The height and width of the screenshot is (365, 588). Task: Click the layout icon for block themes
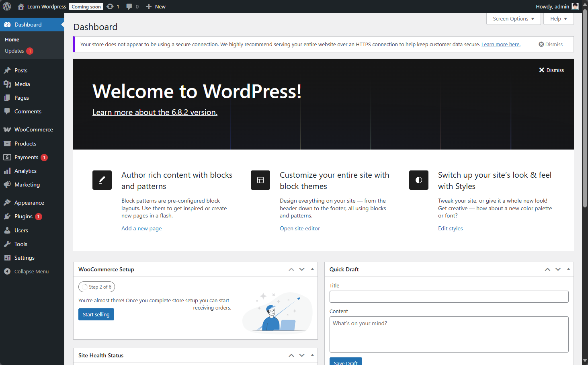[260, 180]
